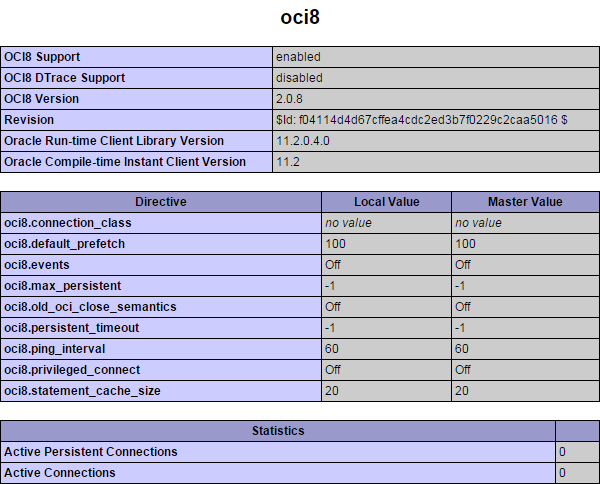Image resolution: width=600 pixels, height=484 pixels.
Task: Click local value of oci8.default_prefetch
Action: pos(335,244)
